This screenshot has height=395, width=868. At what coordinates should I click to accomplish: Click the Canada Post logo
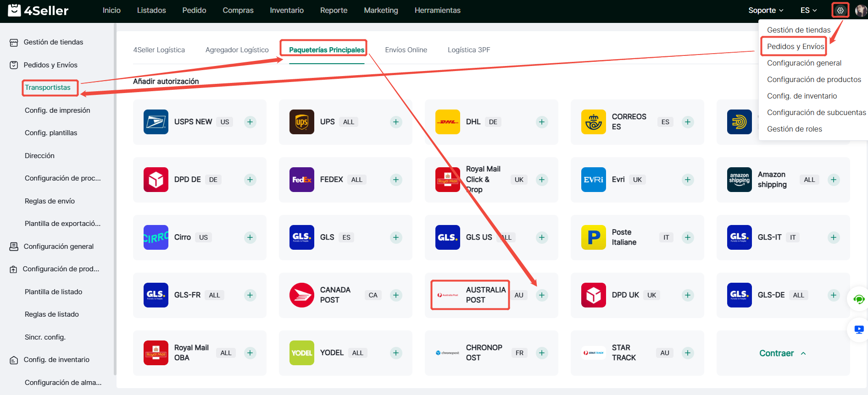[302, 295]
